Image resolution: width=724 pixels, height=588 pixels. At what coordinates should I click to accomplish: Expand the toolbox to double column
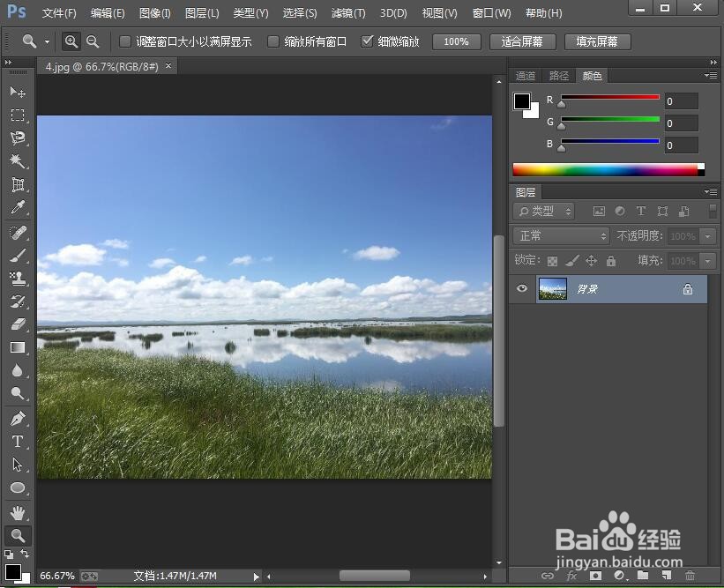8,63
